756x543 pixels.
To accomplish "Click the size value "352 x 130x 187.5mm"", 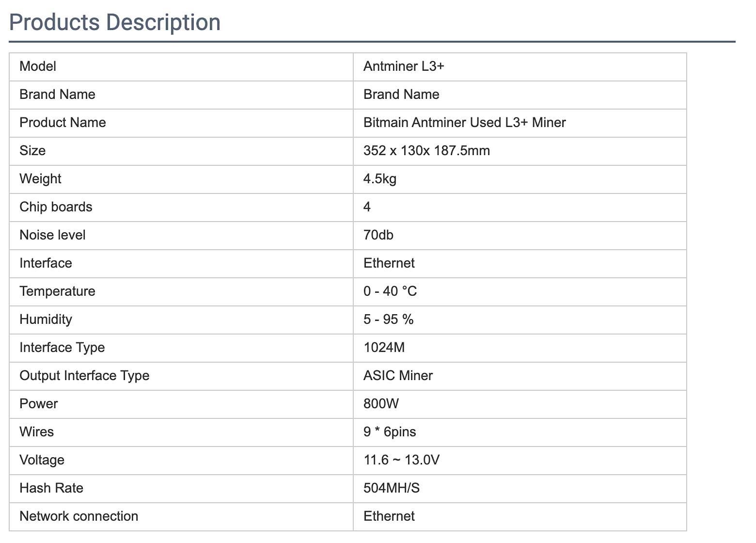I will pyautogui.click(x=426, y=151).
